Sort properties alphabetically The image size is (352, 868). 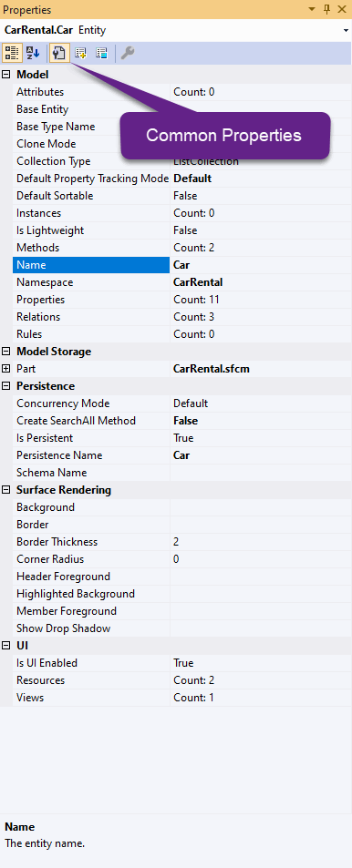click(33, 53)
